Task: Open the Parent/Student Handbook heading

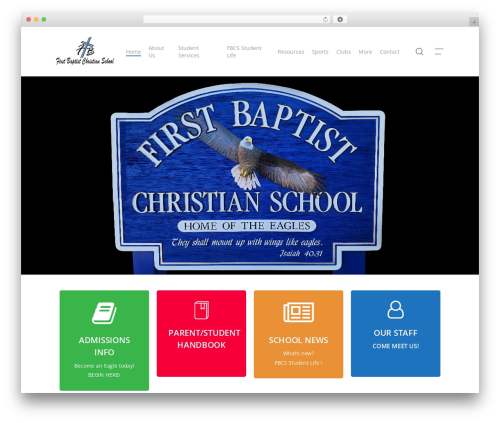Action: 204,339
